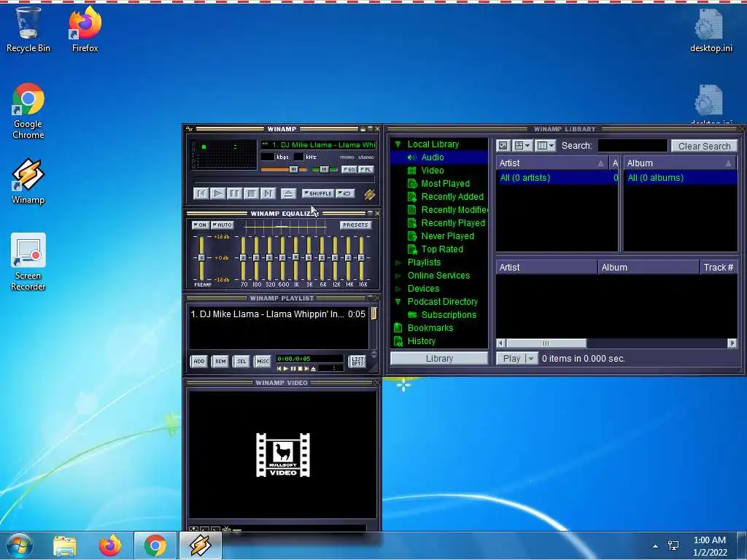The width and height of the screenshot is (747, 560).
Task: Click the right arrow of the track list scrollbar
Action: 732,343
